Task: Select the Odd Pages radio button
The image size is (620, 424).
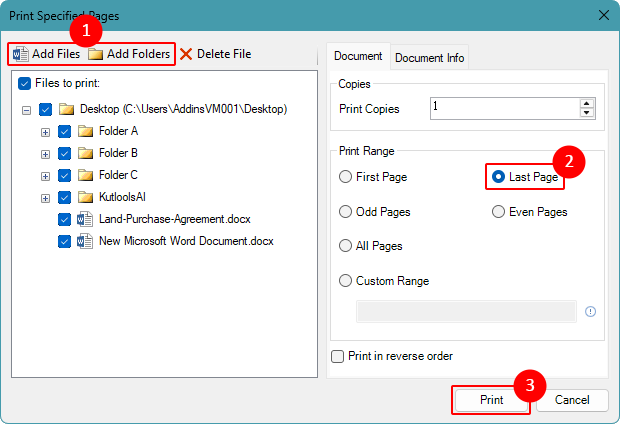Action: [x=345, y=212]
